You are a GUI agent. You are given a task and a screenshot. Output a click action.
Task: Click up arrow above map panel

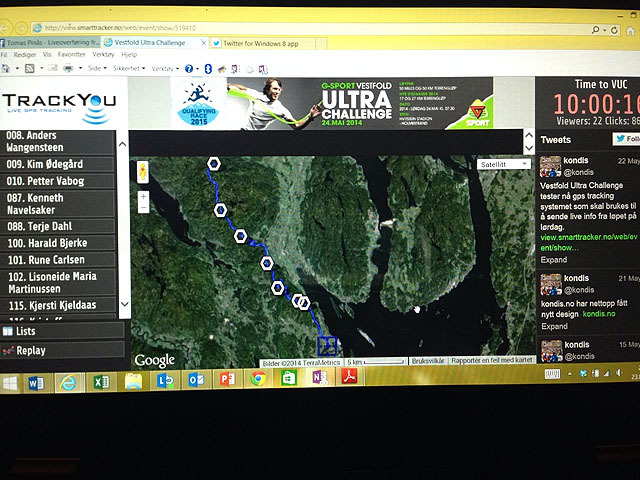(x=529, y=135)
